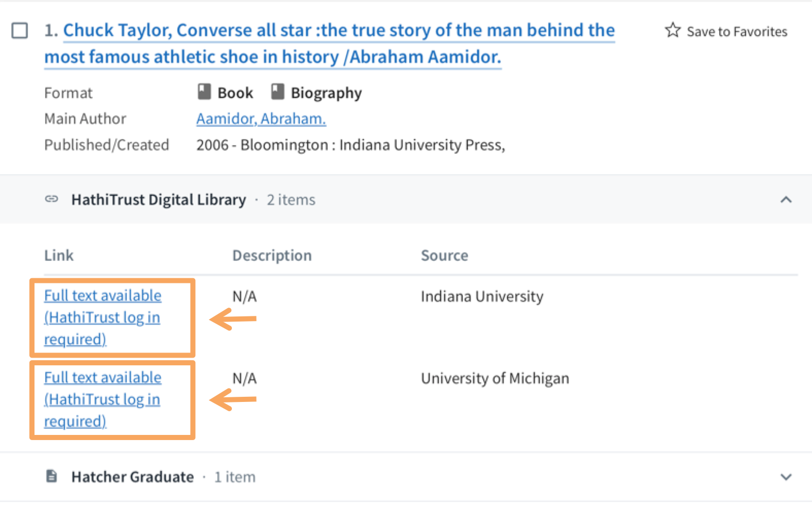The image size is (812, 505).
Task: Click the Book format icon
Action: click(205, 92)
